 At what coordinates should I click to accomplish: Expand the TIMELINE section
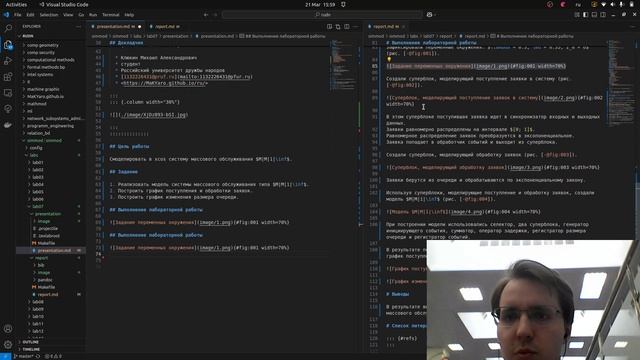click(31, 349)
